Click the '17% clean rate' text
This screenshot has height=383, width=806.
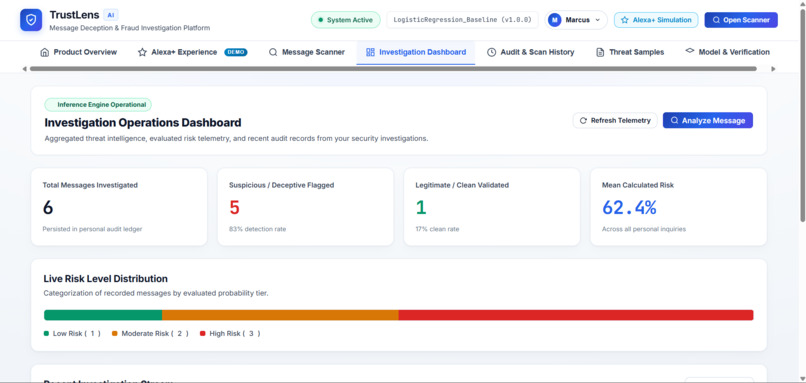point(437,229)
